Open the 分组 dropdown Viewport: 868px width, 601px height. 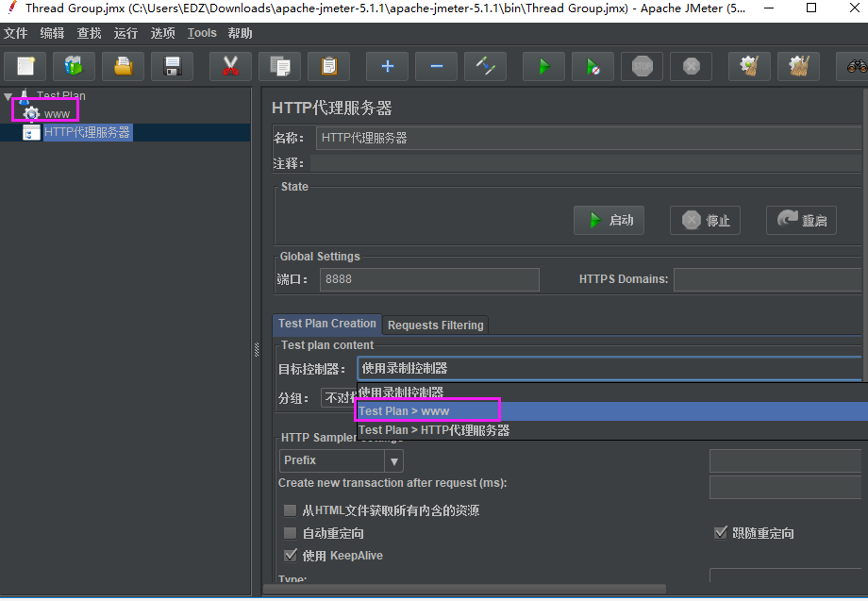339,398
